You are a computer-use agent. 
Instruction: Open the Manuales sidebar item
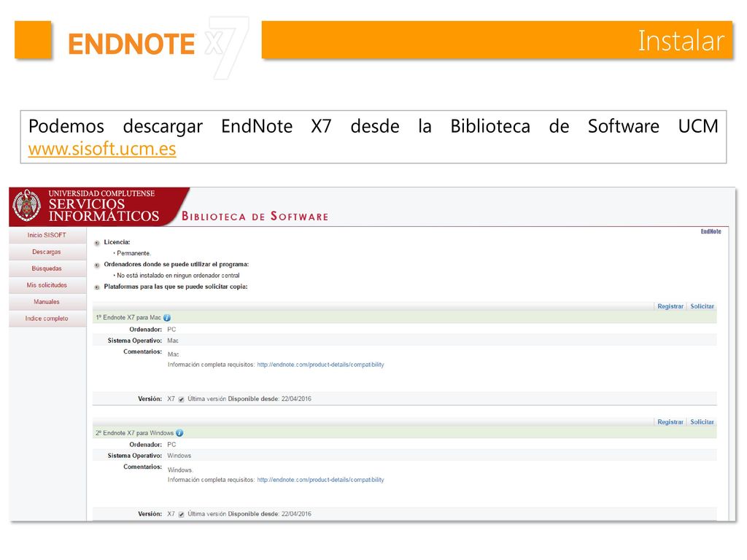tap(47, 302)
